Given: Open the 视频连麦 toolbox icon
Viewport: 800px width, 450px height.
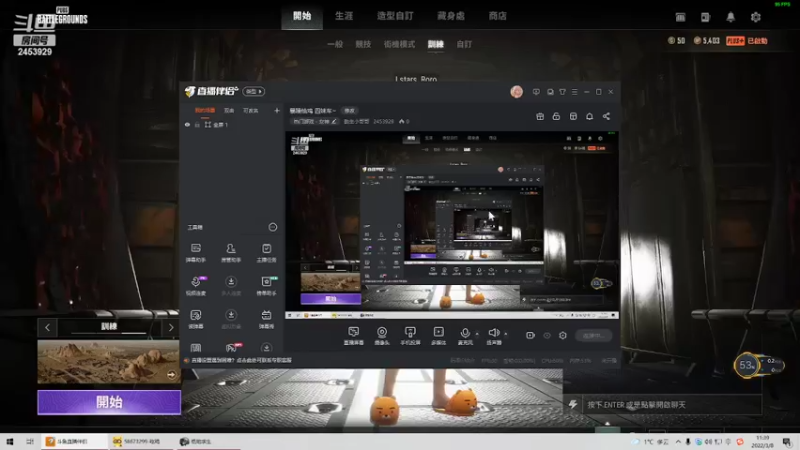Looking at the screenshot, I should tap(196, 286).
